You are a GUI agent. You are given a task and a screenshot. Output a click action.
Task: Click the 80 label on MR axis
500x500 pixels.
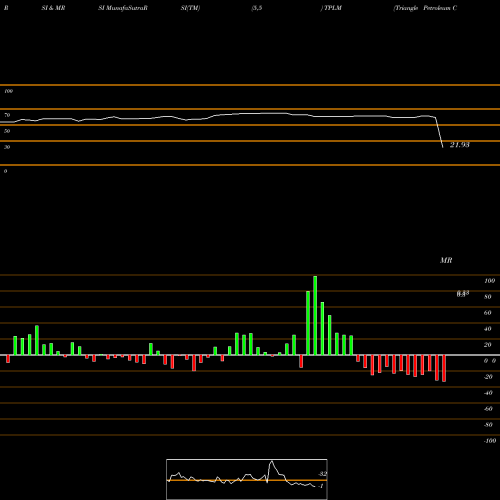[x=488, y=297]
